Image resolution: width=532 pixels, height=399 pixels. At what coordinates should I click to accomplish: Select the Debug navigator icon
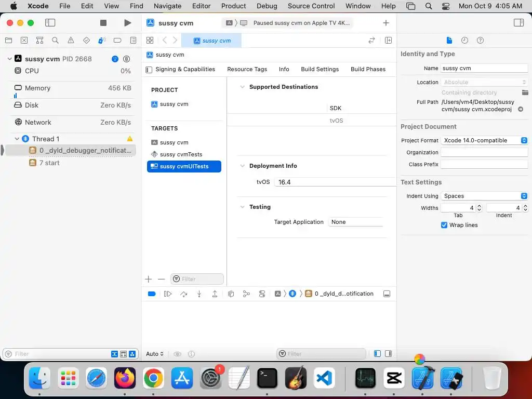[x=102, y=41]
